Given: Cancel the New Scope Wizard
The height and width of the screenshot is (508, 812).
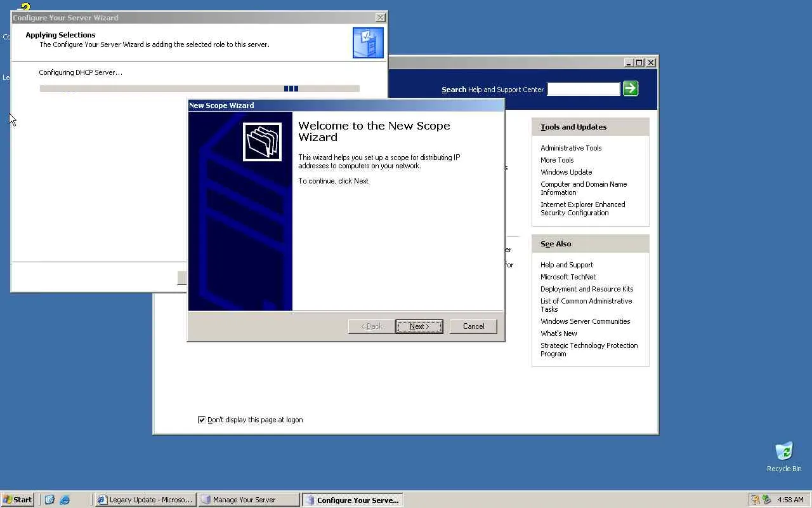Looking at the screenshot, I should pos(473,326).
